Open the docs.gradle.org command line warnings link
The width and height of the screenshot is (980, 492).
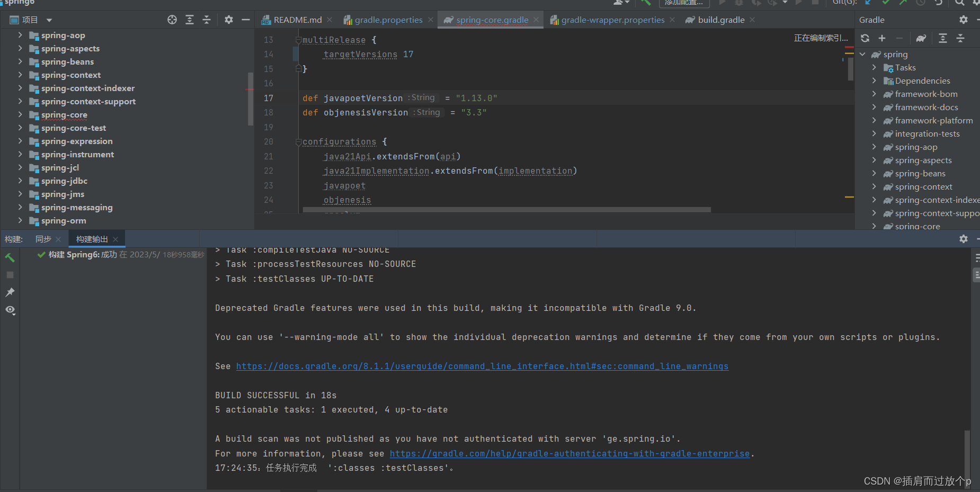click(x=482, y=366)
